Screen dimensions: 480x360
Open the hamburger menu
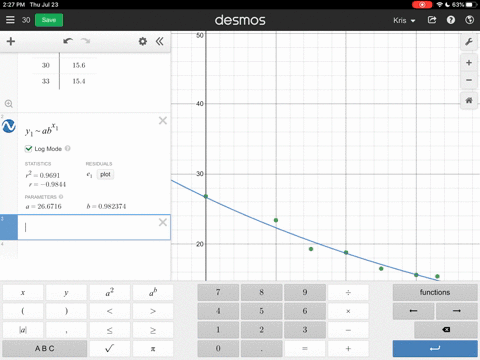tap(10, 20)
